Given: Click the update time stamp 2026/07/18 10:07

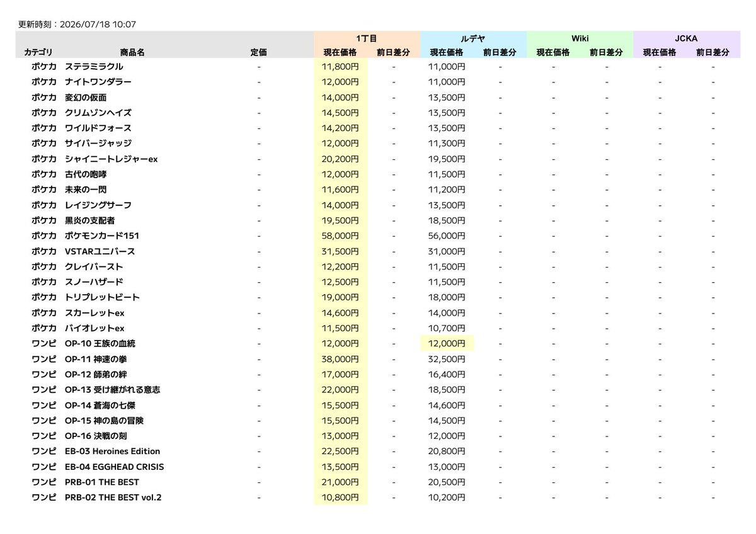Looking at the screenshot, I should point(98,25).
